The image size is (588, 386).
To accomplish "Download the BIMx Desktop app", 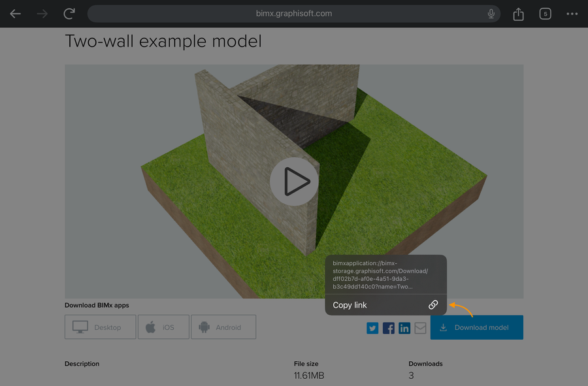I will (x=101, y=327).
